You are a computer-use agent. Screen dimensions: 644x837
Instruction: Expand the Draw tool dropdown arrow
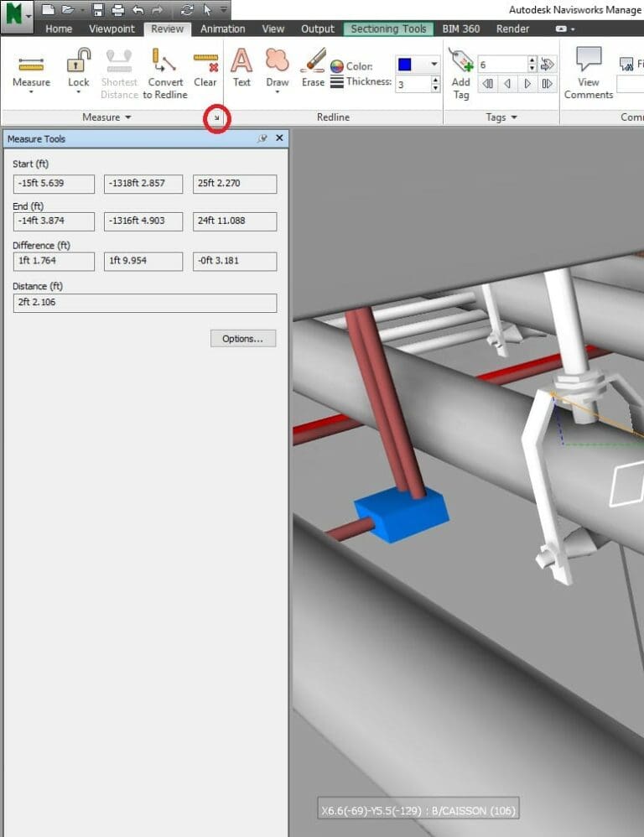pyautogui.click(x=278, y=92)
